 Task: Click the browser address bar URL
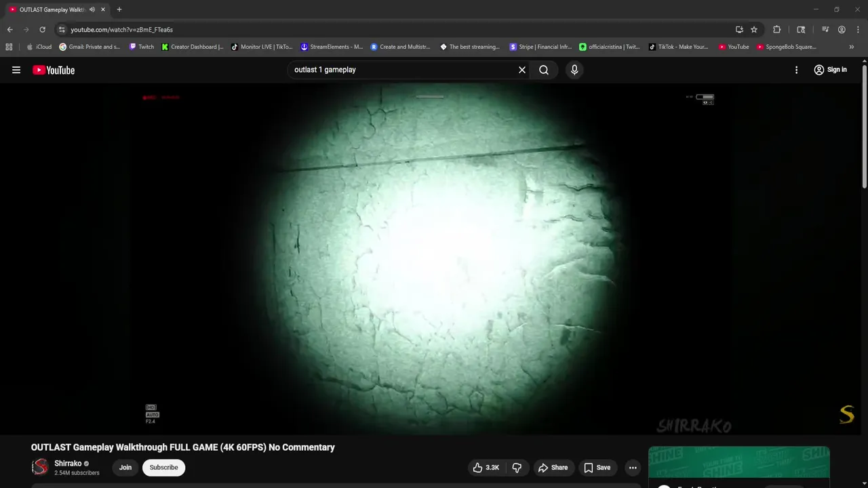click(x=122, y=30)
